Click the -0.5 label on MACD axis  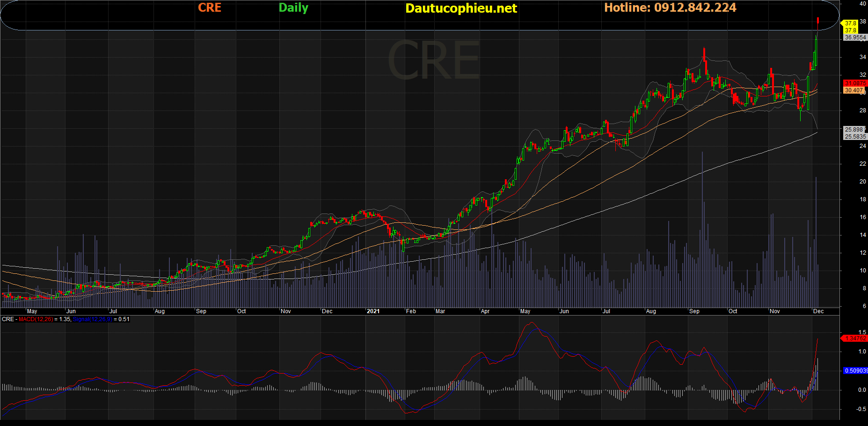tap(861, 409)
